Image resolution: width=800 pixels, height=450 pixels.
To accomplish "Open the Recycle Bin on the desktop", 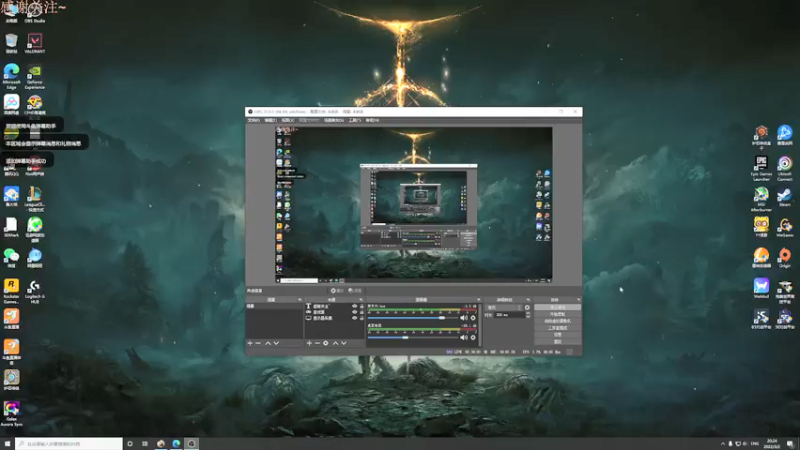I will (11, 43).
